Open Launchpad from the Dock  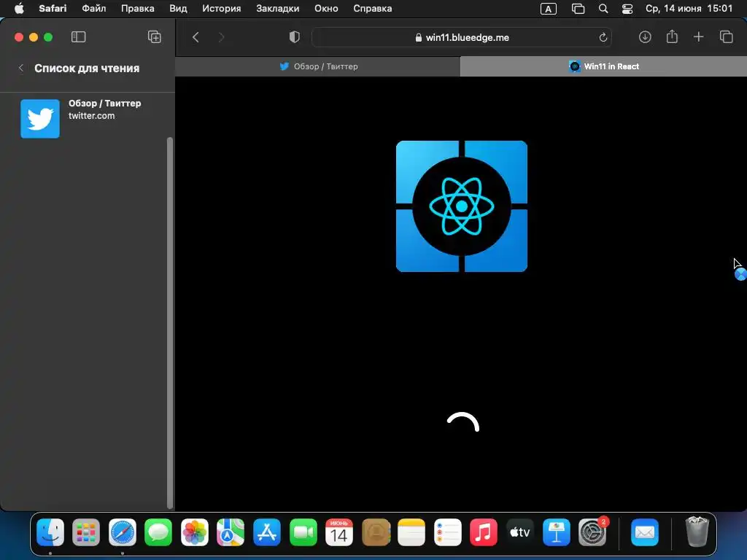pyautogui.click(x=86, y=532)
